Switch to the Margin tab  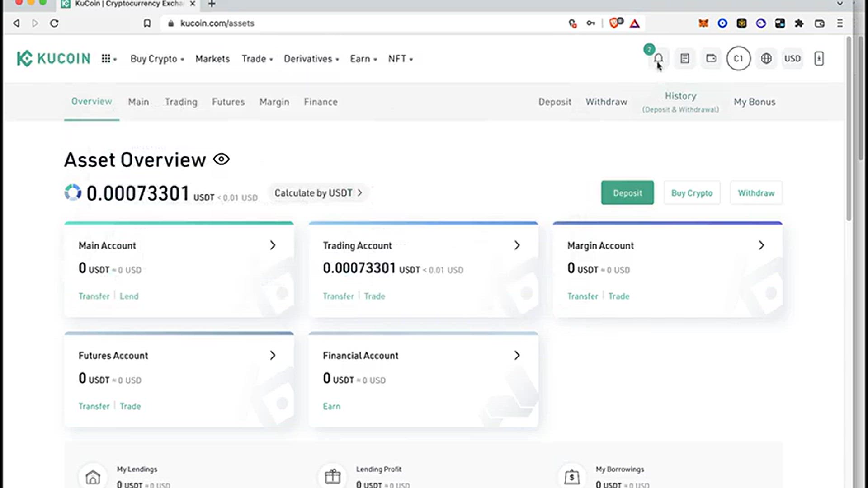click(x=274, y=102)
